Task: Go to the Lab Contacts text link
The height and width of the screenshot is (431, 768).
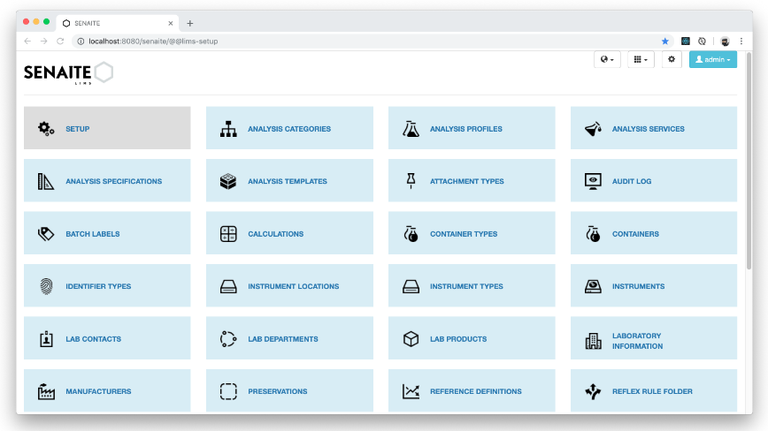Action: click(x=93, y=339)
